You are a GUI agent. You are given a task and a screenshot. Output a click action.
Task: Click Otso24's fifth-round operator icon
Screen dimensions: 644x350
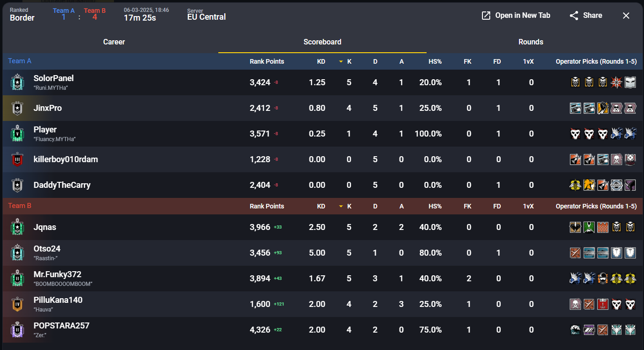(x=630, y=253)
